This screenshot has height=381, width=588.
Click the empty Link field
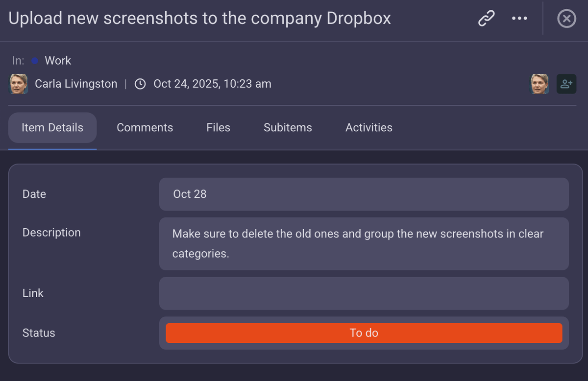click(364, 293)
